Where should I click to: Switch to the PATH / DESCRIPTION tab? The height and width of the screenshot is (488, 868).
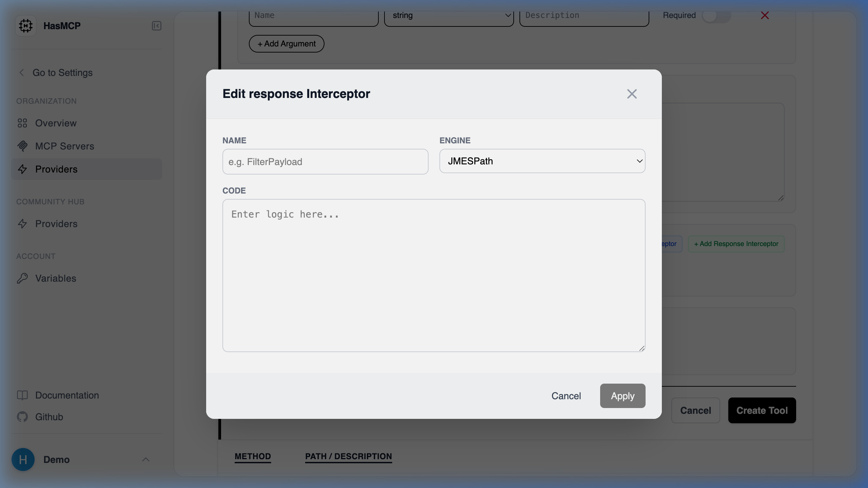tap(348, 456)
